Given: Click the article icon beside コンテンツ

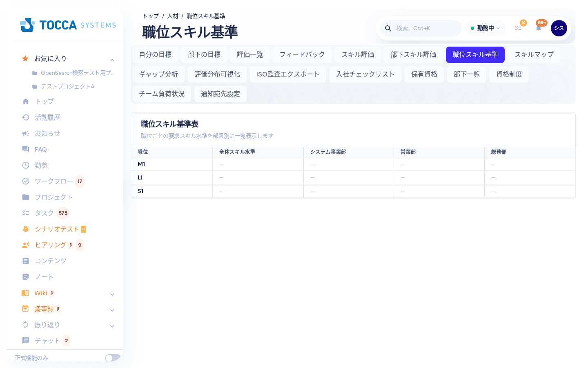Looking at the screenshot, I should (26, 261).
